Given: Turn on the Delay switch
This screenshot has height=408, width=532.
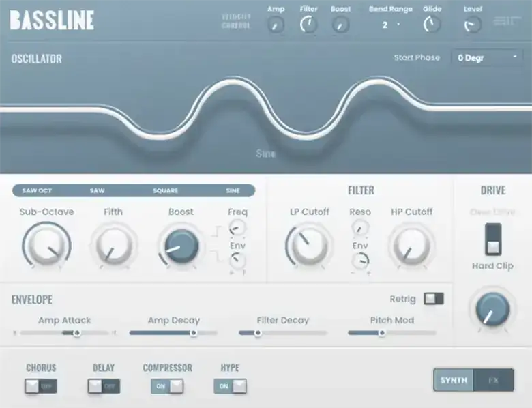Looking at the screenshot, I should [x=104, y=386].
